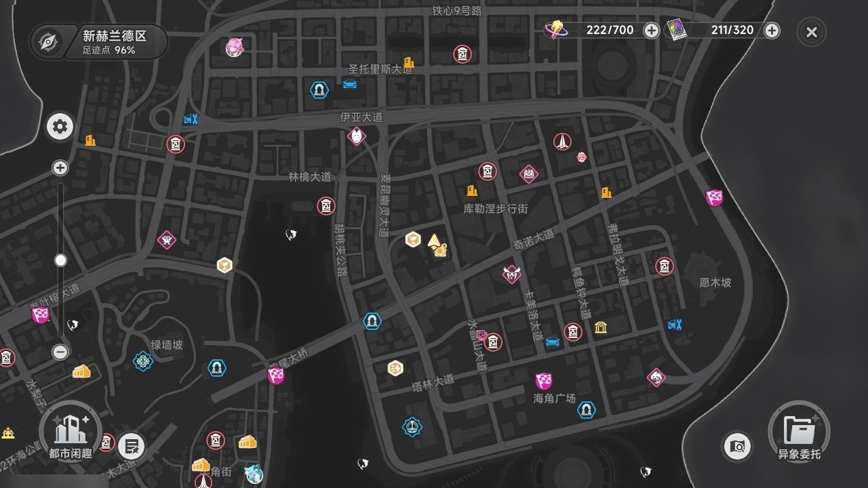Open map settings via the gear icon
Viewport: 868px width, 488px height.
pos(60,127)
